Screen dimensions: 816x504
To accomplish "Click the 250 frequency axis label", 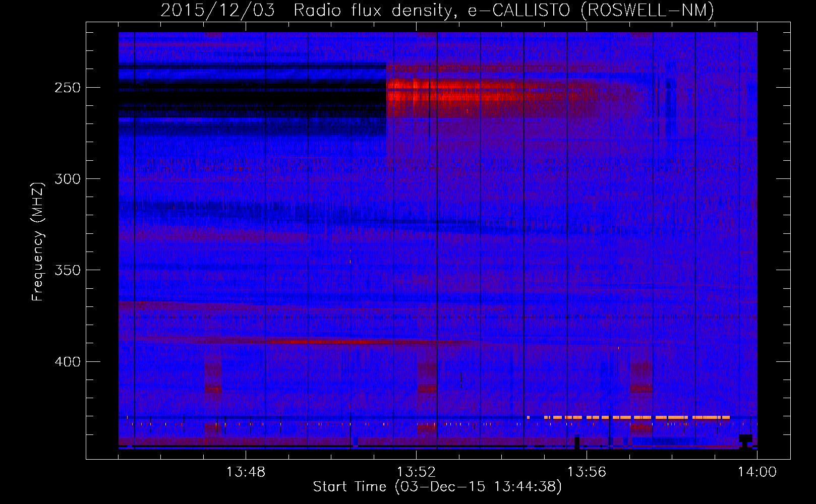I will (x=68, y=88).
